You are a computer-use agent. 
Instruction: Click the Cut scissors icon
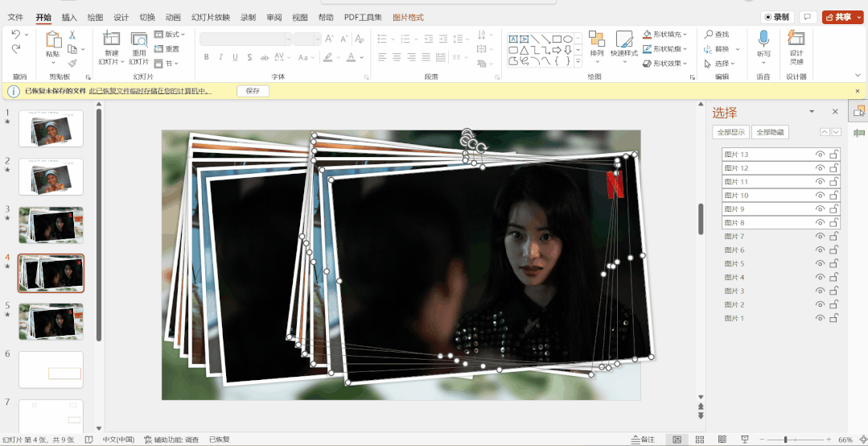(x=72, y=35)
